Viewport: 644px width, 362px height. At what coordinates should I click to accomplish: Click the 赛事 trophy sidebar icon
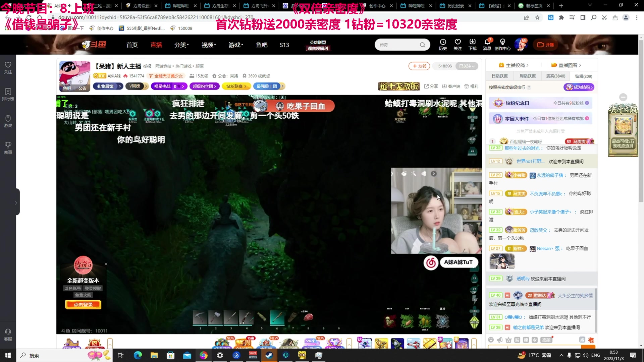click(8, 148)
